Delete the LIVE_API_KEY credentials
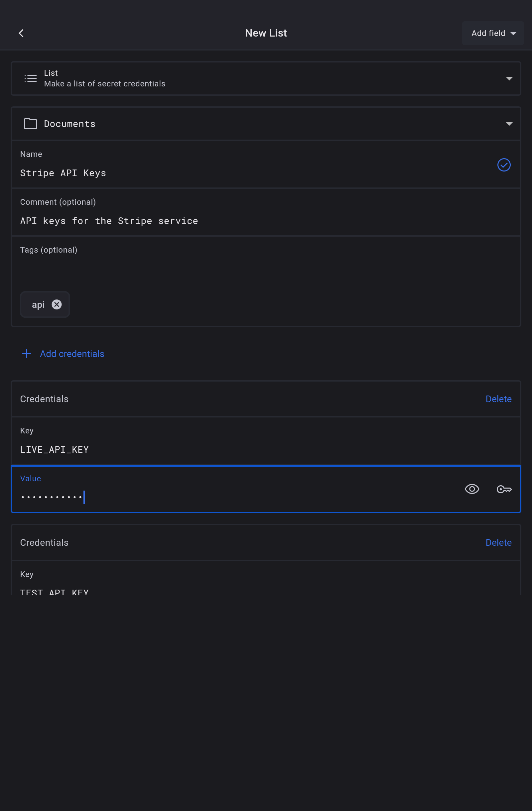532x811 pixels. 498,399
